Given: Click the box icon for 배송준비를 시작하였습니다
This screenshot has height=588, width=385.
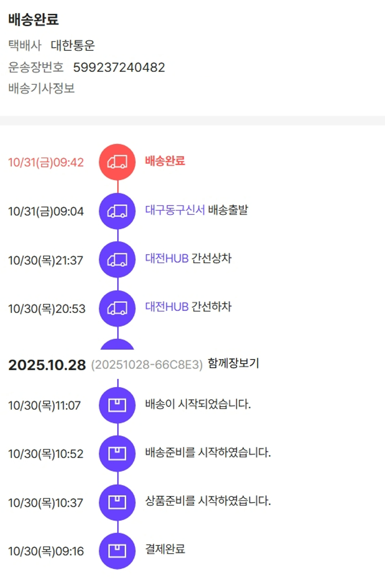Looking at the screenshot, I should point(117,453).
